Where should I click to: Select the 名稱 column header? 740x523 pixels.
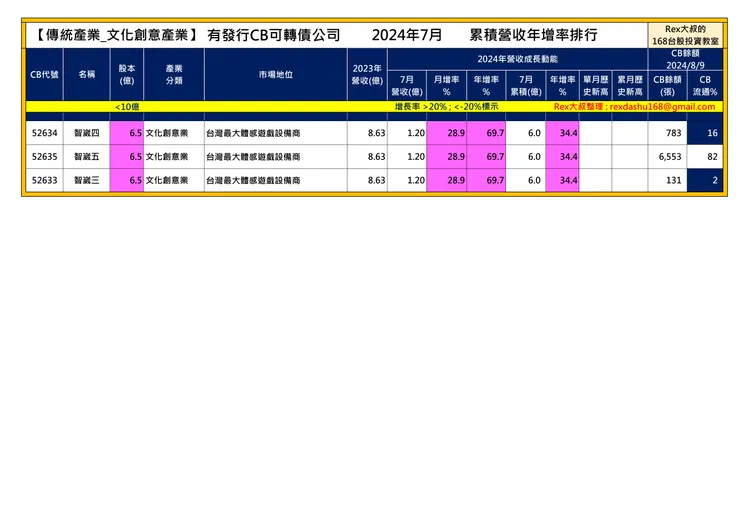pyautogui.click(x=86, y=74)
